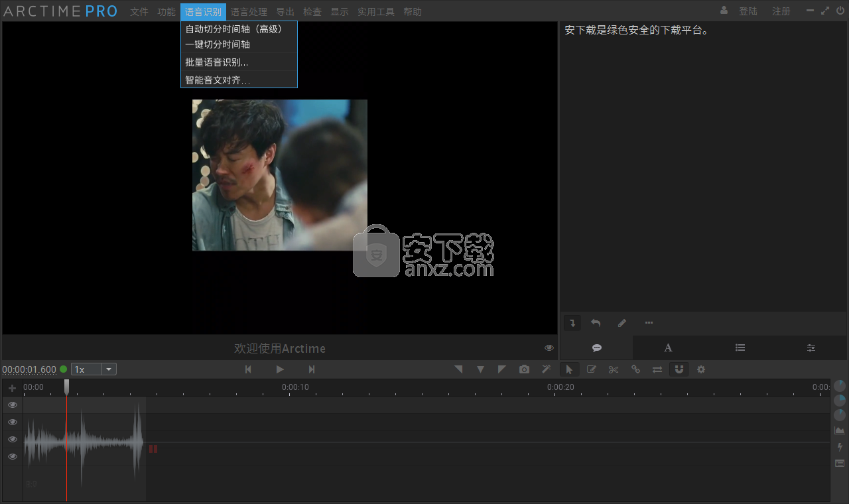Click the user profile icon
The width and height of the screenshot is (849, 504).
724,11
